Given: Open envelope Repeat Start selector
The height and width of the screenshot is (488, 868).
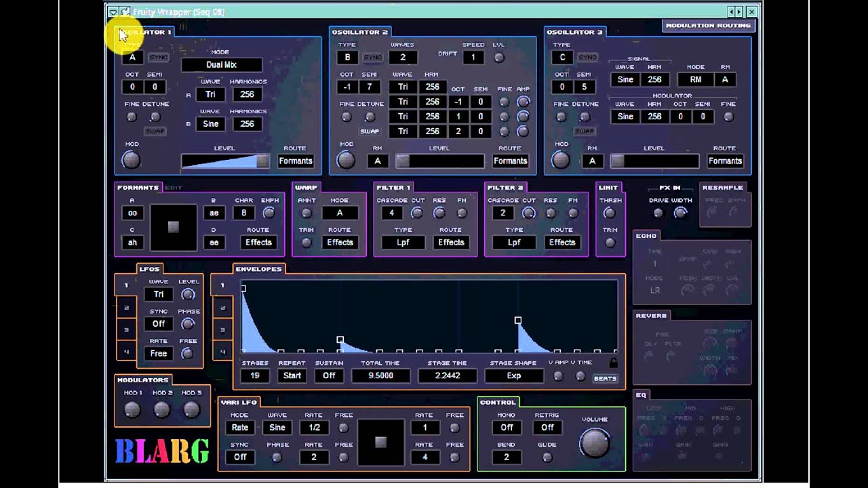Looking at the screenshot, I should click(x=292, y=375).
